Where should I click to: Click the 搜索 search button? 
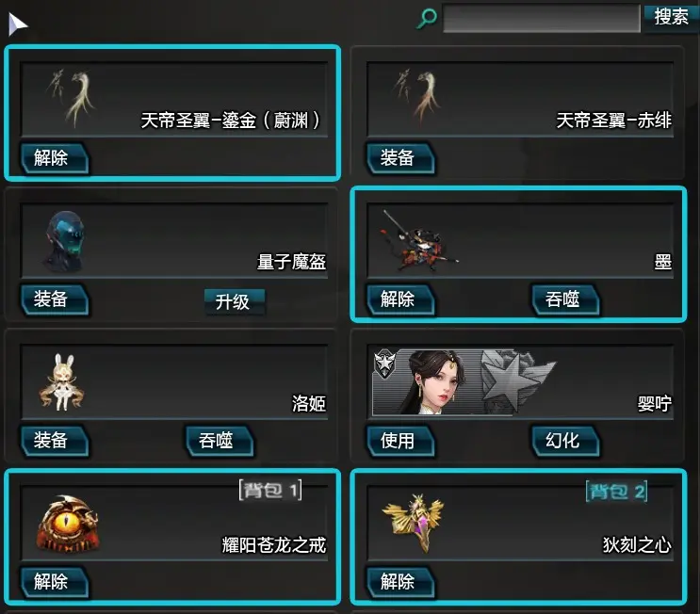tap(671, 17)
